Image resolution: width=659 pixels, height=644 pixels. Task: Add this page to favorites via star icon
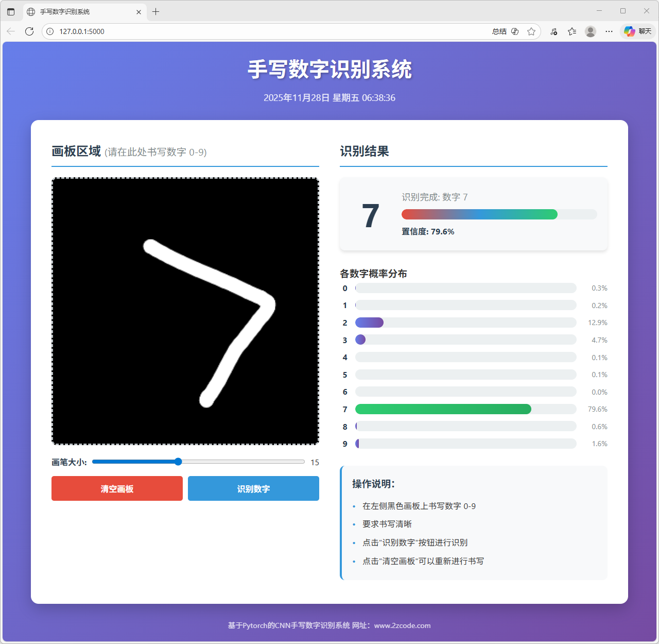click(531, 31)
